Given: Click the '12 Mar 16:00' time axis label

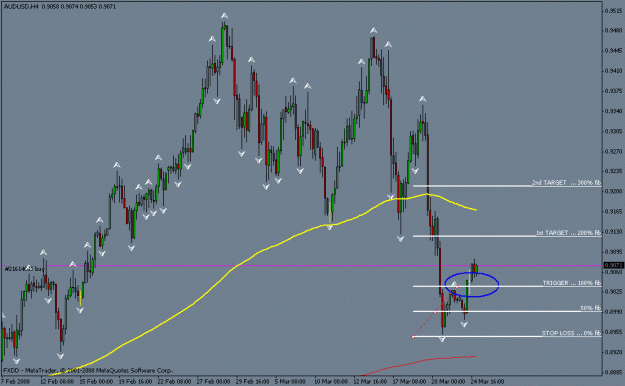Looking at the screenshot, I should point(370,382).
